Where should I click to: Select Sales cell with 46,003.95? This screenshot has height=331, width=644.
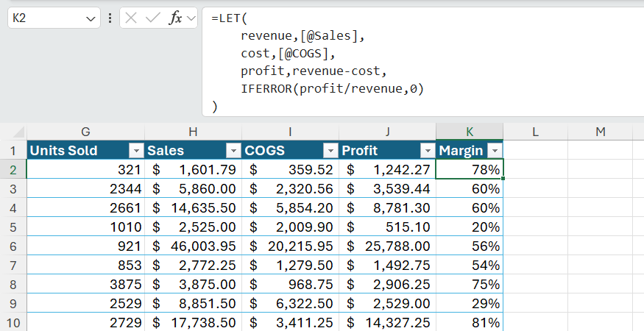(193, 246)
